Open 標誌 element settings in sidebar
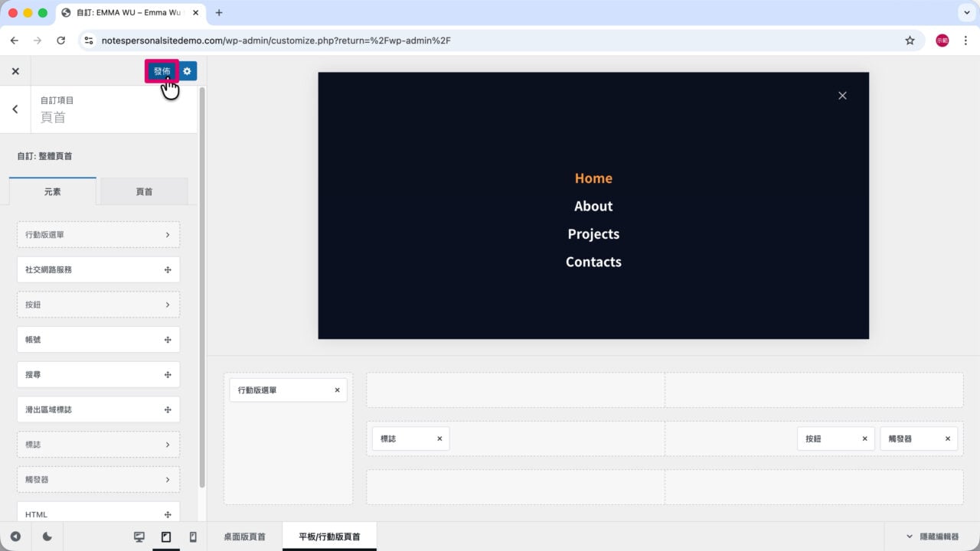 coord(98,445)
